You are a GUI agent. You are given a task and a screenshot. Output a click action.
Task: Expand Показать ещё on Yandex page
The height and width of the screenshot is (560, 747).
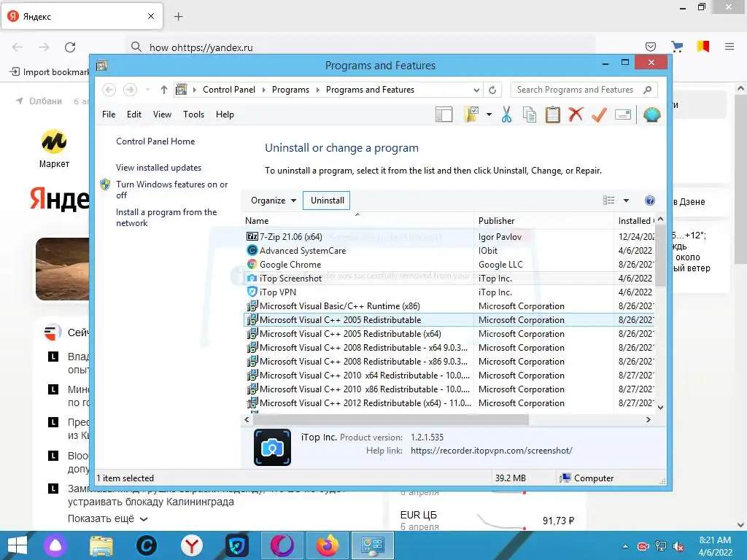(107, 518)
